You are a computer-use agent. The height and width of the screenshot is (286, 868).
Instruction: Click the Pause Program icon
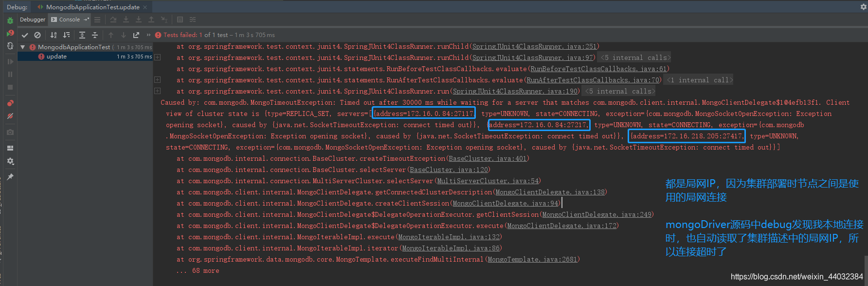(10, 74)
